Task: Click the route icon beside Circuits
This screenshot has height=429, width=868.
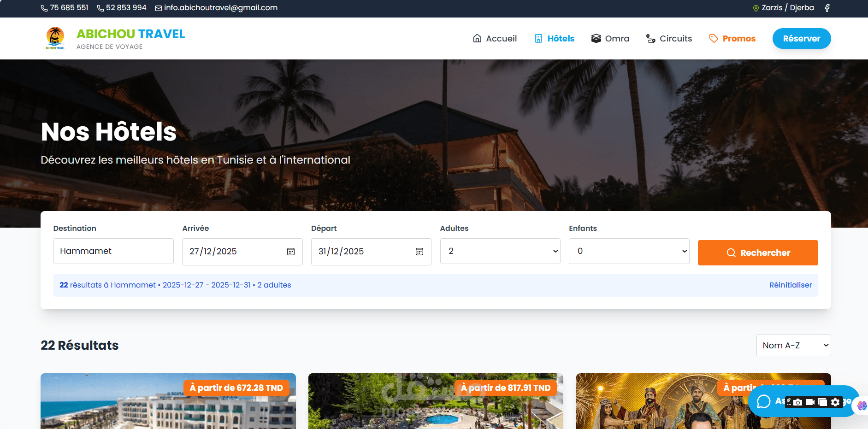Action: 651,38
